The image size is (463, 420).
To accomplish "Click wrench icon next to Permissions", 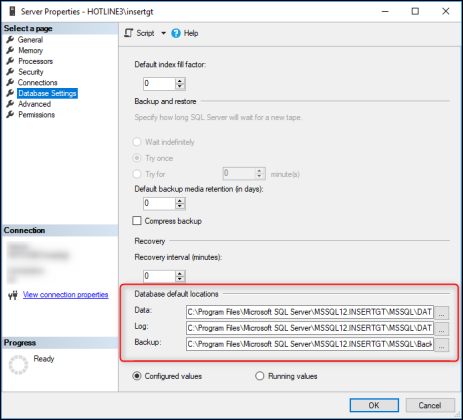I will 10,114.
